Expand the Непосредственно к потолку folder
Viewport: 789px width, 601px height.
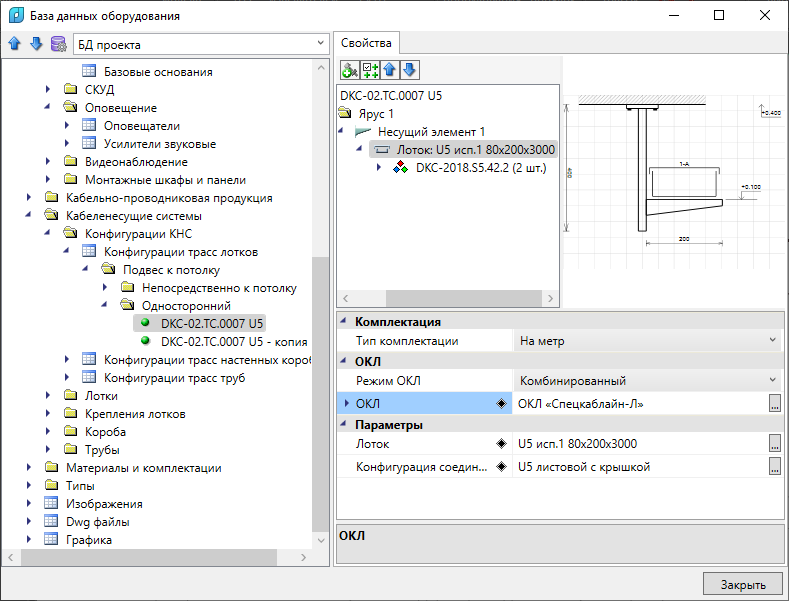click(105, 287)
